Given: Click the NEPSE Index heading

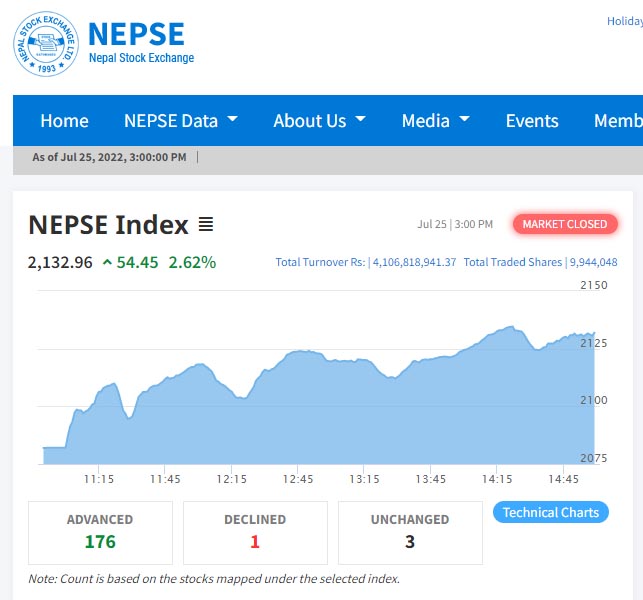Looking at the screenshot, I should 108,225.
